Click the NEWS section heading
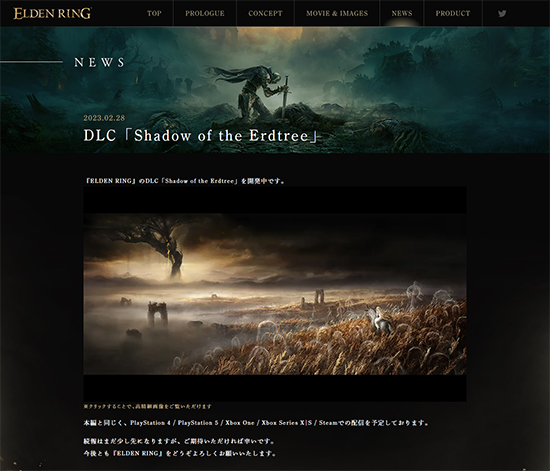This screenshot has width=550, height=471. (x=100, y=62)
